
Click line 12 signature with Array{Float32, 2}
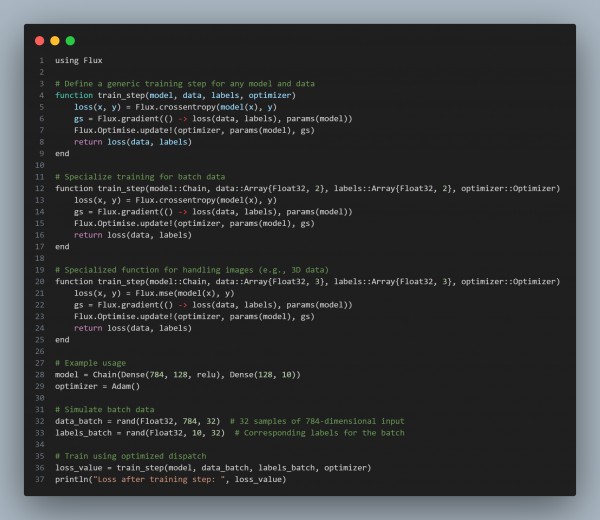point(308,188)
